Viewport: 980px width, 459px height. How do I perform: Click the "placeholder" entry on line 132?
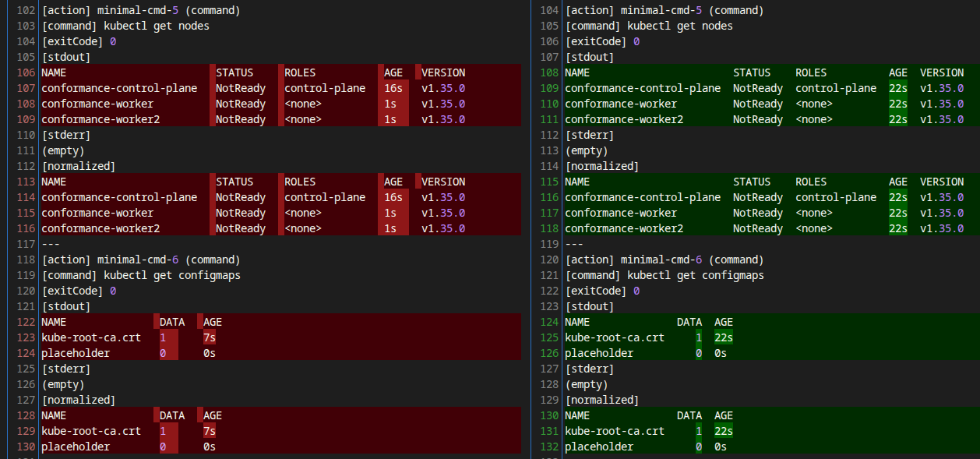coord(598,447)
